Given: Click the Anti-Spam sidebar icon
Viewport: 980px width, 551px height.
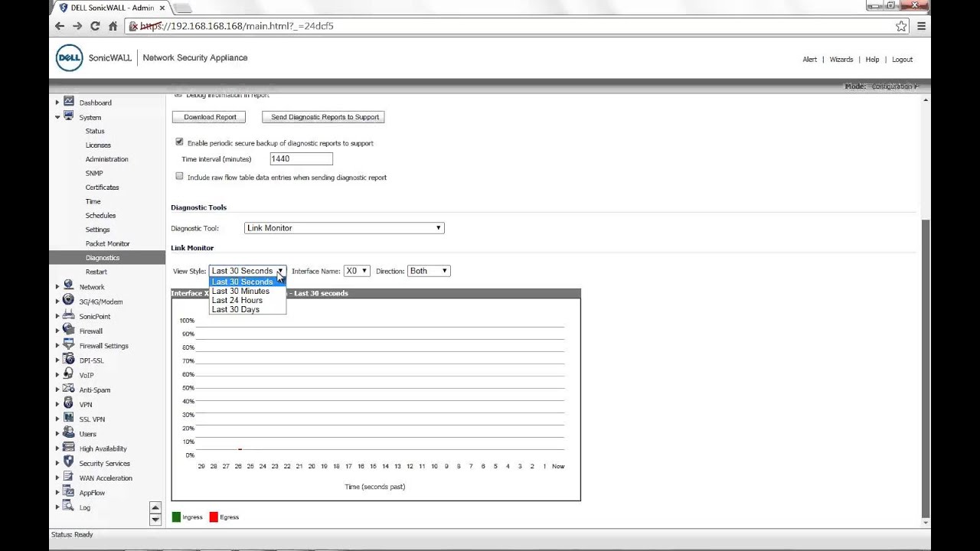Looking at the screenshot, I should coord(69,389).
